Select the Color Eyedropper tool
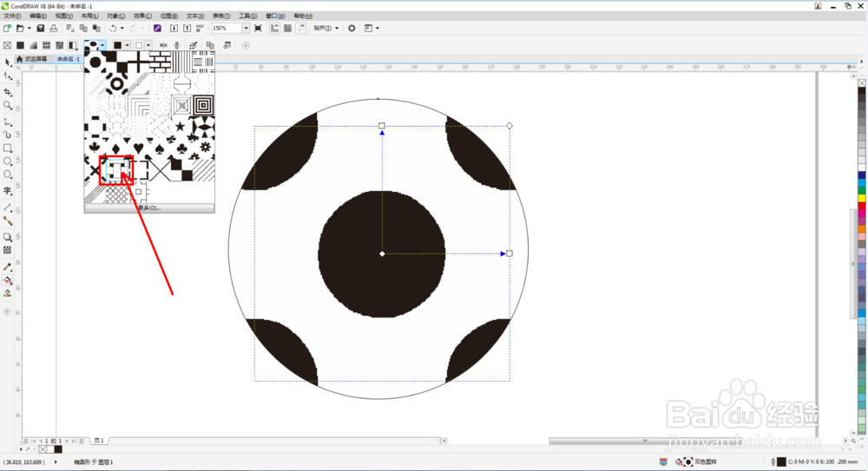Screen dimensions: 868x471 [x=8, y=267]
